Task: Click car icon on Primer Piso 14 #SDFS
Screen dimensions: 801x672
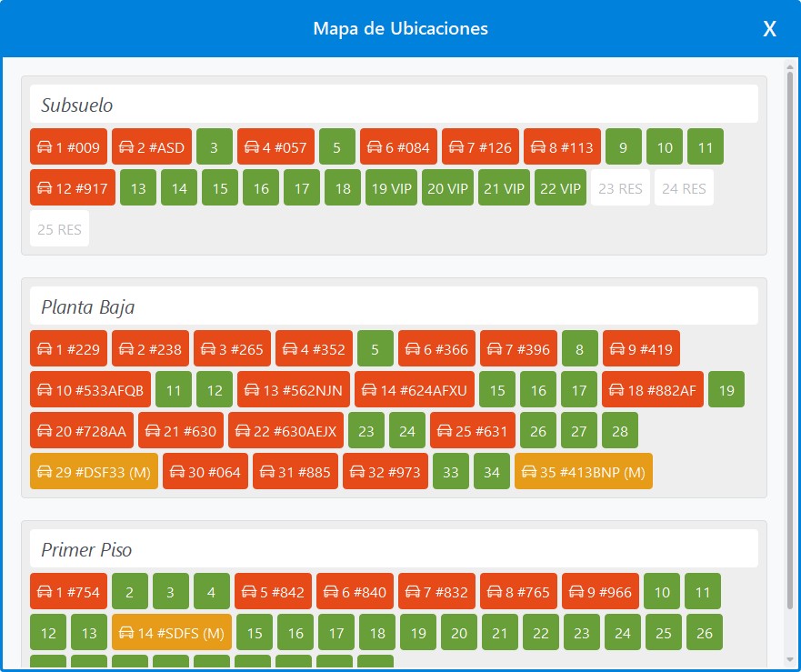Action: 126,634
